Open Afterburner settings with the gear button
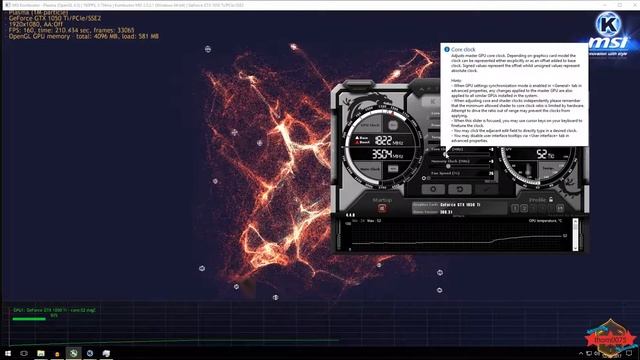Screen dimensions: 640x360 pos(433,189)
